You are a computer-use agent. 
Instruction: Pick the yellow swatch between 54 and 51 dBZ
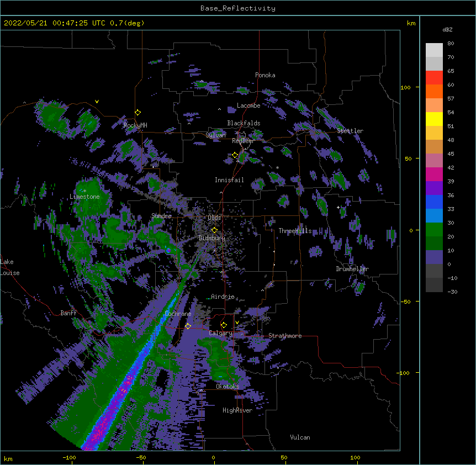coord(434,119)
